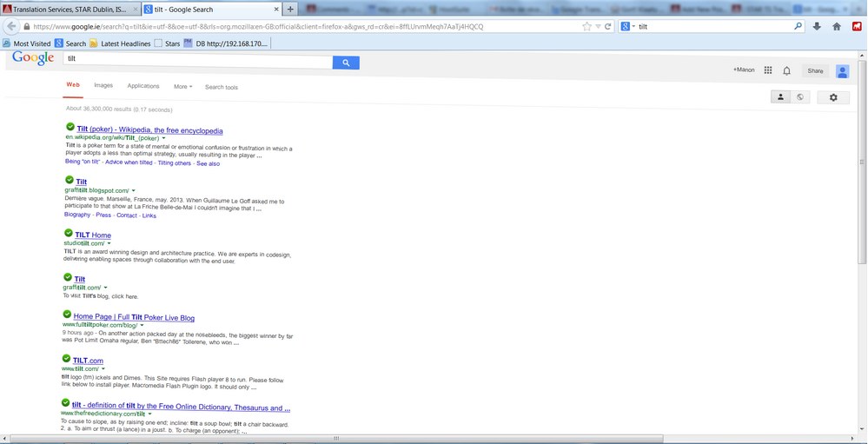Viewport: 868px width, 444px height.
Task: Open the Downloads arrow icon
Action: click(817, 27)
